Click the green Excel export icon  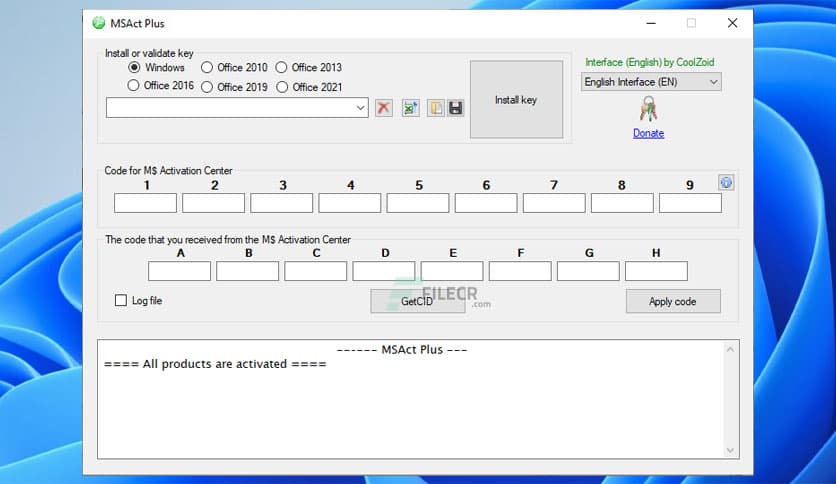point(410,108)
